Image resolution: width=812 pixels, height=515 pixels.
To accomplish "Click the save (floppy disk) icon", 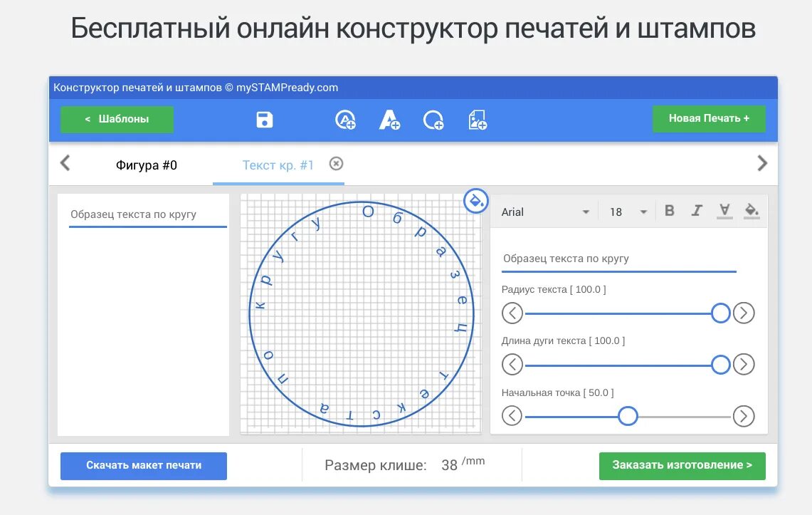I will click(x=265, y=120).
